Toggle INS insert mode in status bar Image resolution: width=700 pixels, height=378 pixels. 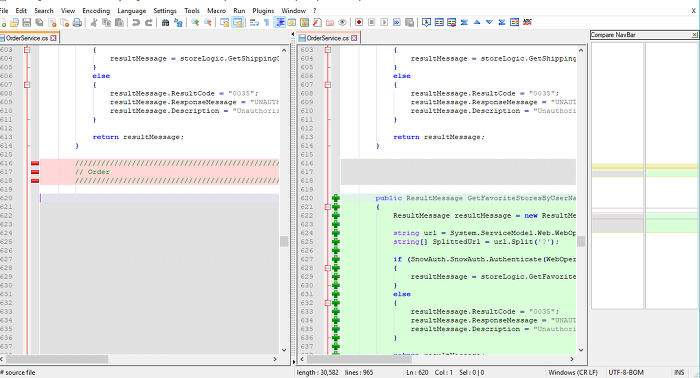point(679,372)
